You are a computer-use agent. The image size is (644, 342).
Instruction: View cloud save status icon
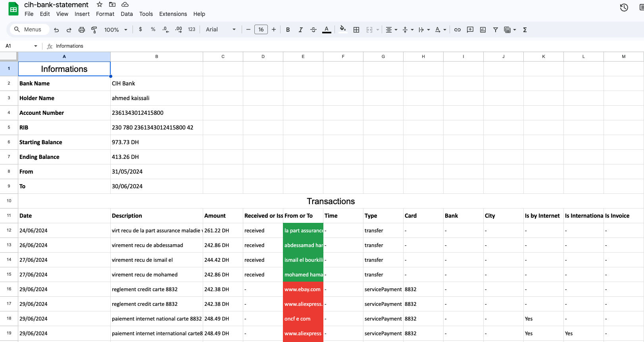coord(125,4)
